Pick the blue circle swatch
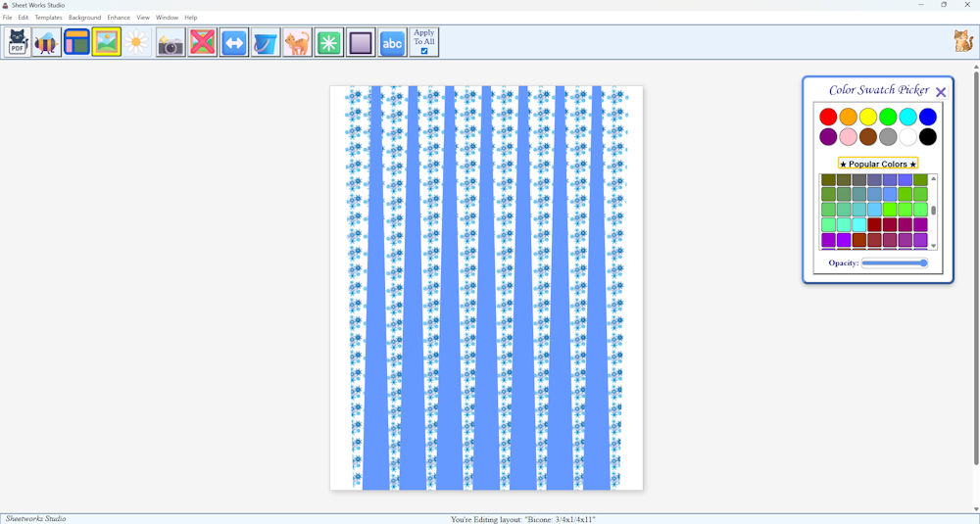The width and height of the screenshot is (980, 524). tap(928, 117)
